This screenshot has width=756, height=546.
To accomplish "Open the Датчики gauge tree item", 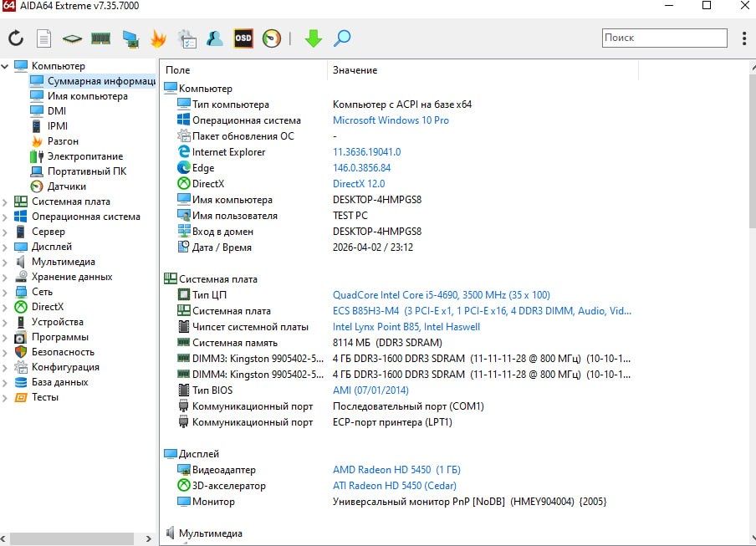I will coord(59,186).
